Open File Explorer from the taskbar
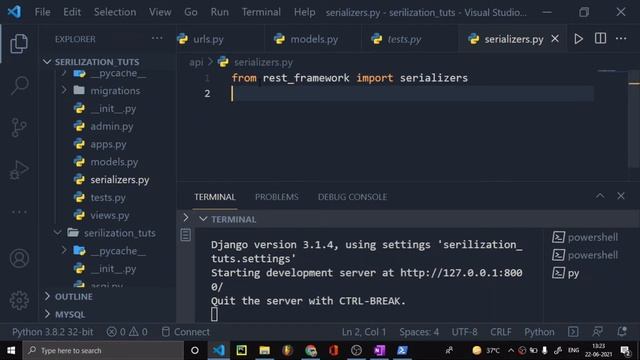The height and width of the screenshot is (360, 640). tap(264, 350)
